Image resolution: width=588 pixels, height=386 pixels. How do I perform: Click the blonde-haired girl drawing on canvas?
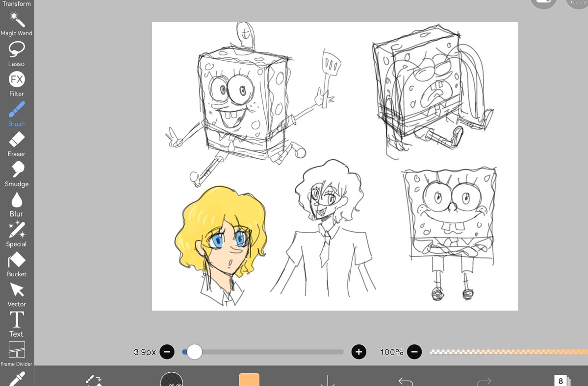click(221, 245)
